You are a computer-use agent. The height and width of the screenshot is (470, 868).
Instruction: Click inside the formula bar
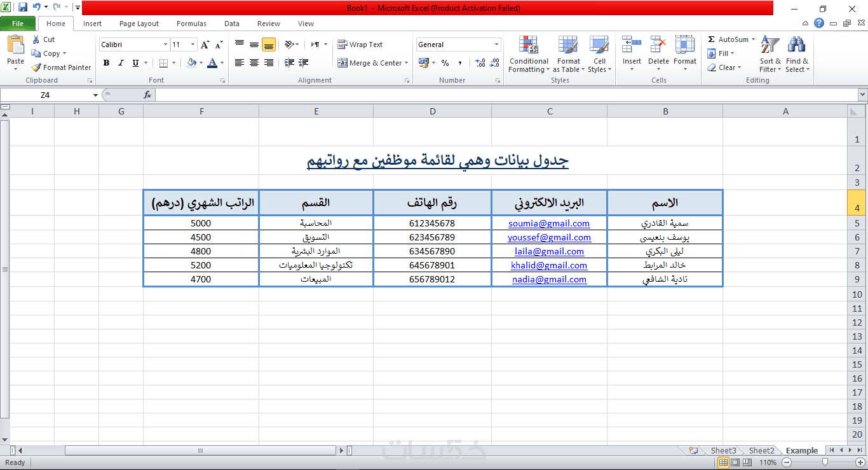(506, 95)
